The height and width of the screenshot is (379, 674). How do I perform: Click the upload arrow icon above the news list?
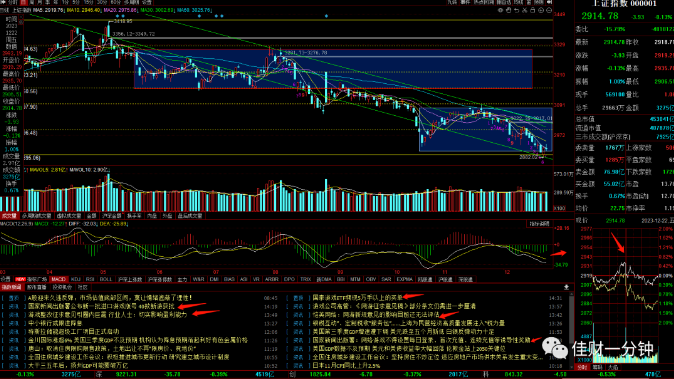pos(566,287)
